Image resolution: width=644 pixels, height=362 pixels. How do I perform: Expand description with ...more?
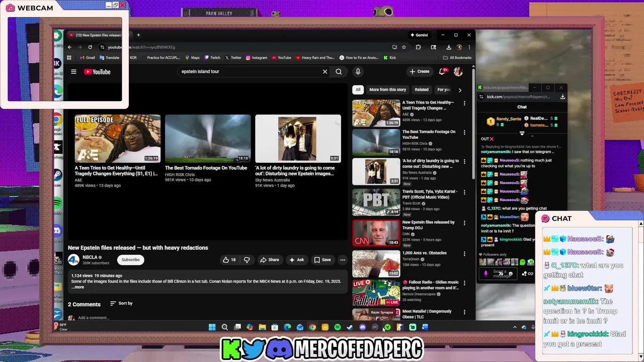(78, 287)
